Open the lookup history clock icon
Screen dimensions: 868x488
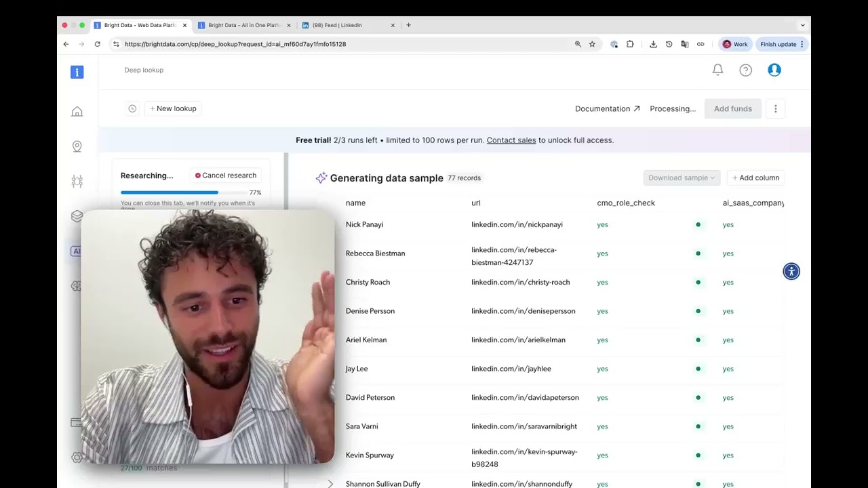[x=132, y=108]
